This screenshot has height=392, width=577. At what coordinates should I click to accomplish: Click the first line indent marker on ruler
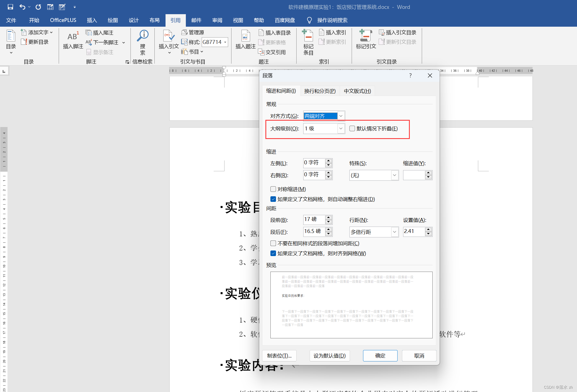click(224, 68)
